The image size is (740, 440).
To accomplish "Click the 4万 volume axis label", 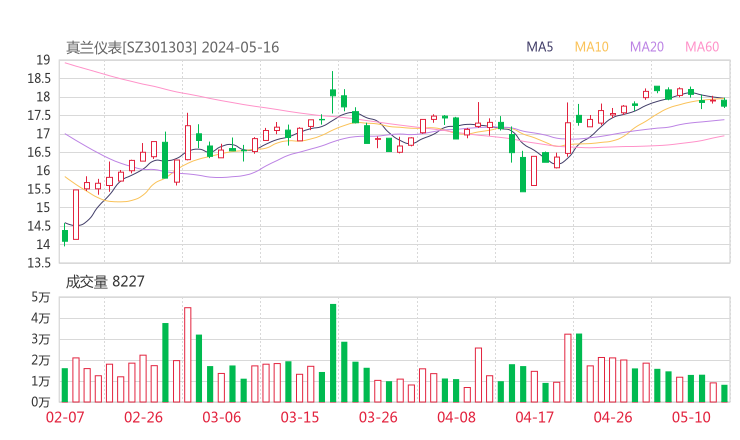I will click(x=41, y=318).
